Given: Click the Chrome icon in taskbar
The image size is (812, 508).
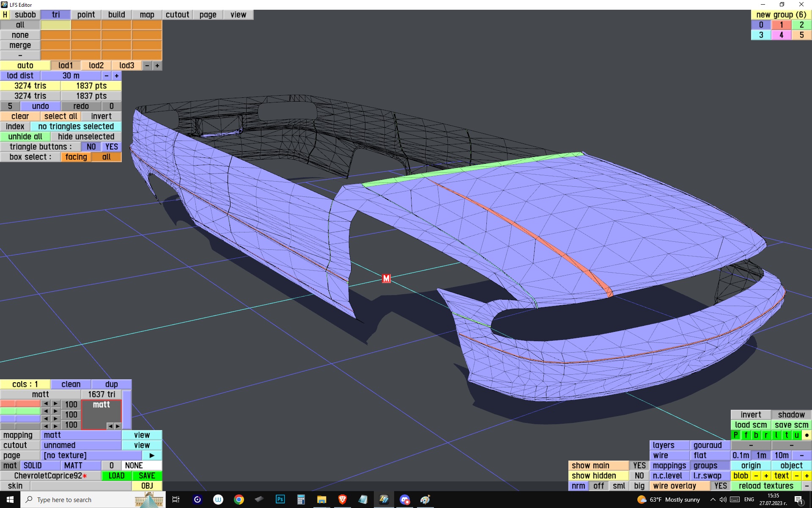Looking at the screenshot, I should point(239,500).
